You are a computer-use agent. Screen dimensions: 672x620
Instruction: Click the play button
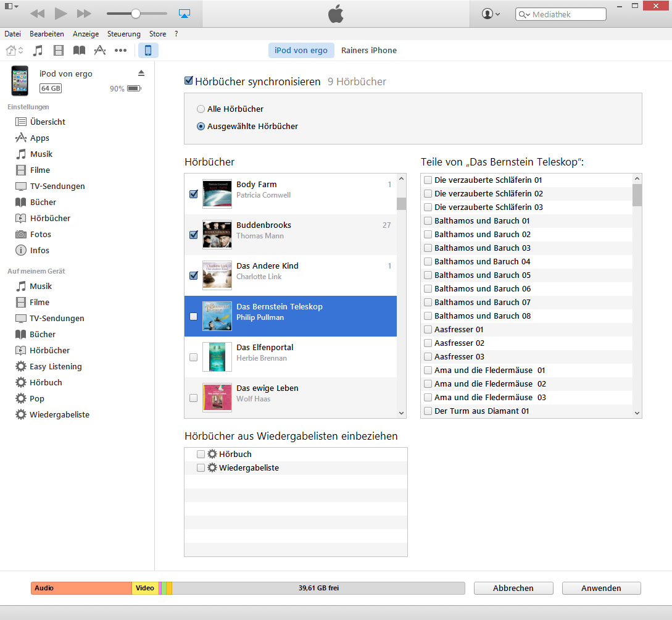(x=60, y=14)
